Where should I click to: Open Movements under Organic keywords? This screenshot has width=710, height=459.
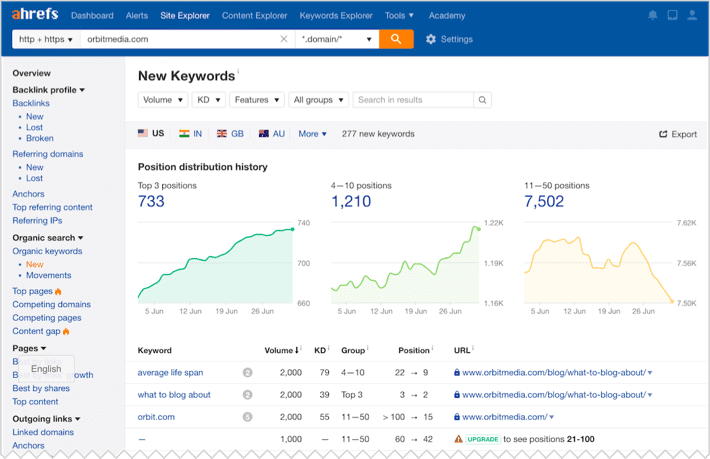tap(48, 275)
